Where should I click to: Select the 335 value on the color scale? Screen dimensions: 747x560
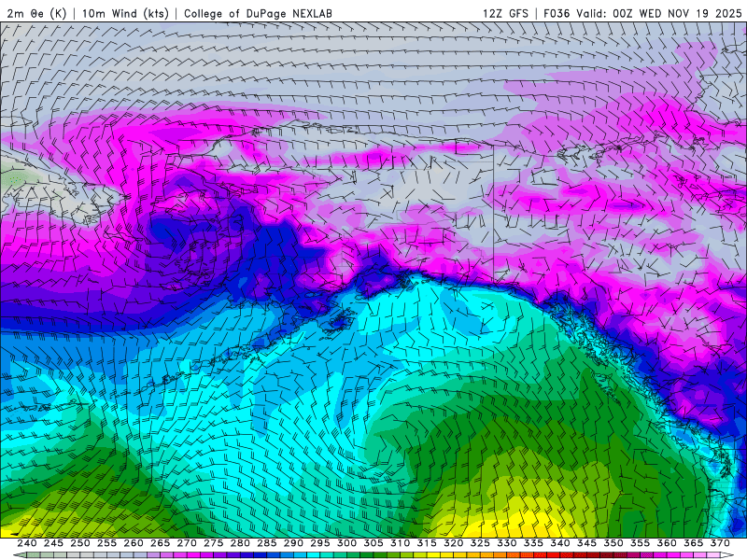pos(533,543)
